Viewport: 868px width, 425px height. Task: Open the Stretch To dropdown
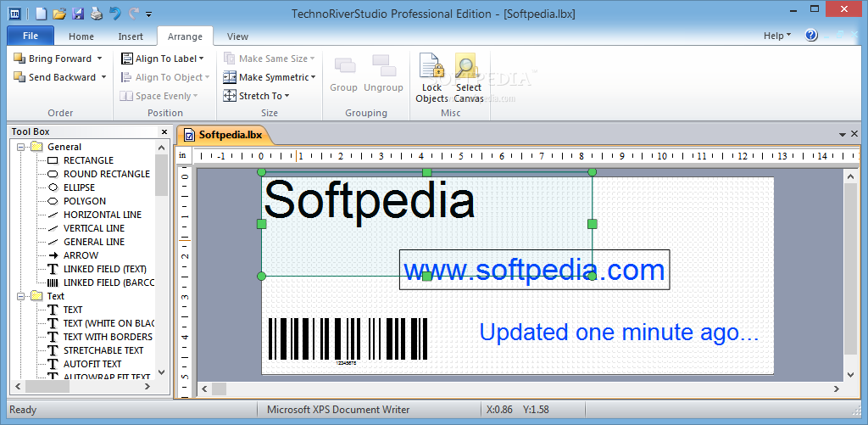[x=287, y=96]
